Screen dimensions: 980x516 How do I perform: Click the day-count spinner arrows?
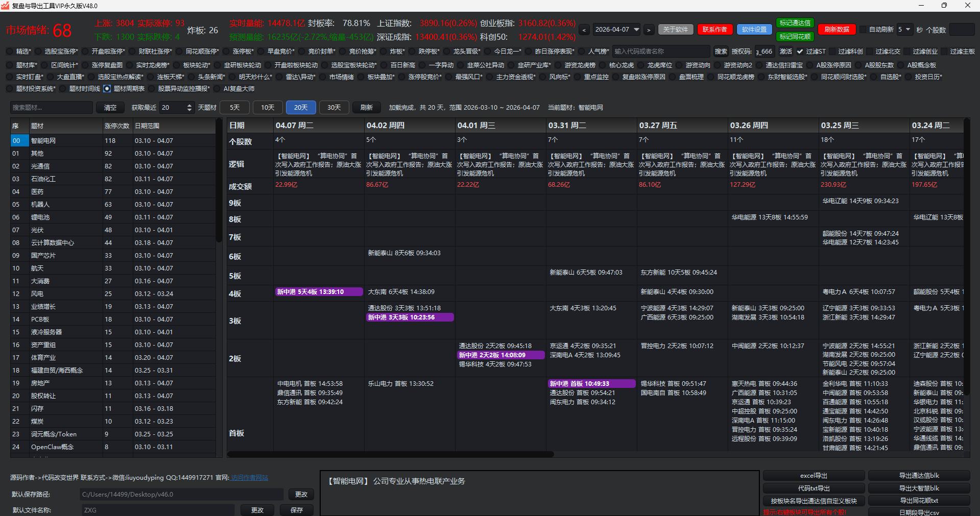(x=189, y=108)
